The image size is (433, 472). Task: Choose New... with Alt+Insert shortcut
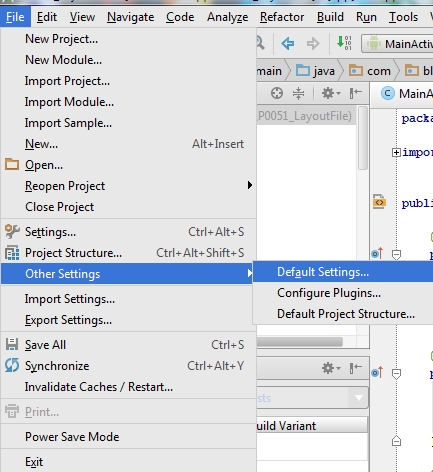pos(128,144)
